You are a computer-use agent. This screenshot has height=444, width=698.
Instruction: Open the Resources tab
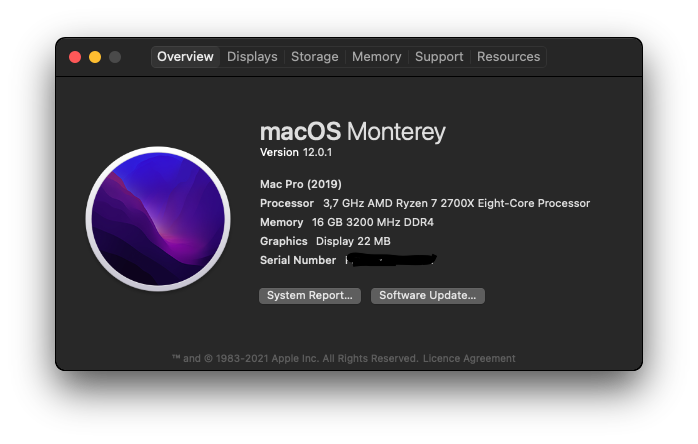tap(508, 57)
